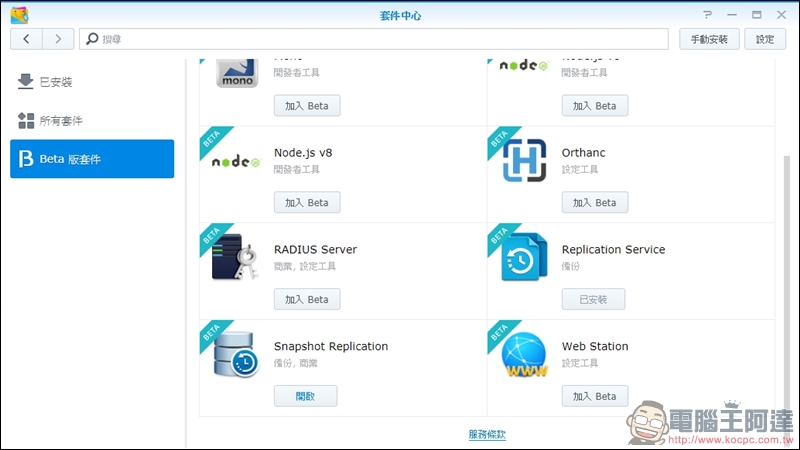Click the top-right Node.js package logo

[523, 65]
